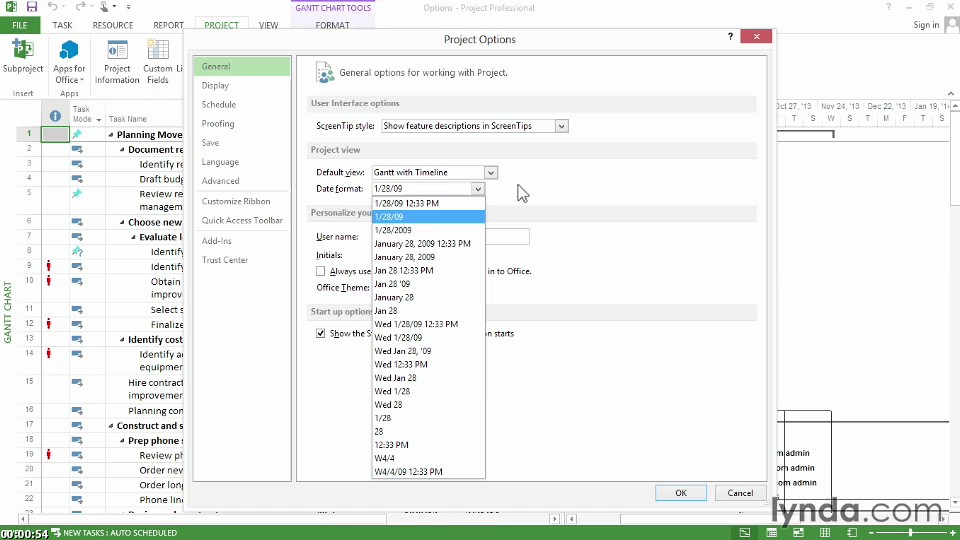The height and width of the screenshot is (540, 960).
Task: Collapse the Construct and summary task
Action: click(x=111, y=426)
